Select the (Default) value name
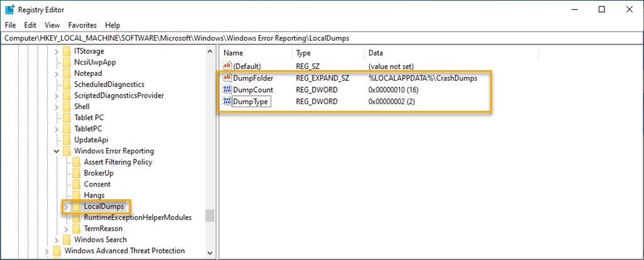 point(247,66)
